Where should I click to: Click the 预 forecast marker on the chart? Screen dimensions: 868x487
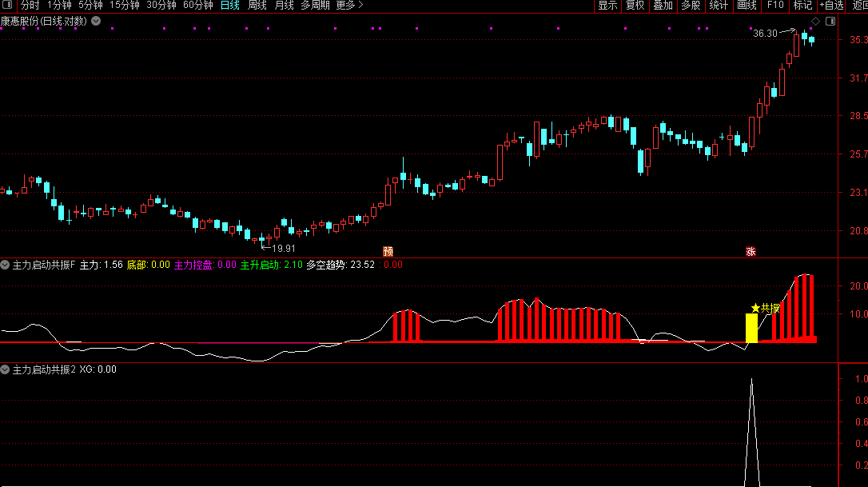point(388,252)
